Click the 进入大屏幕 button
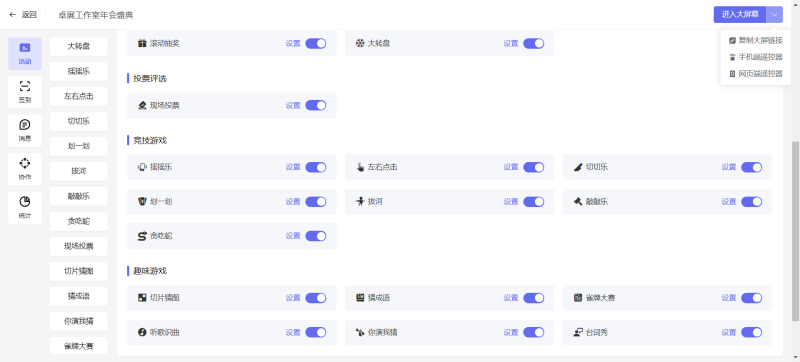Screen dimensions: 800x362 coord(740,15)
